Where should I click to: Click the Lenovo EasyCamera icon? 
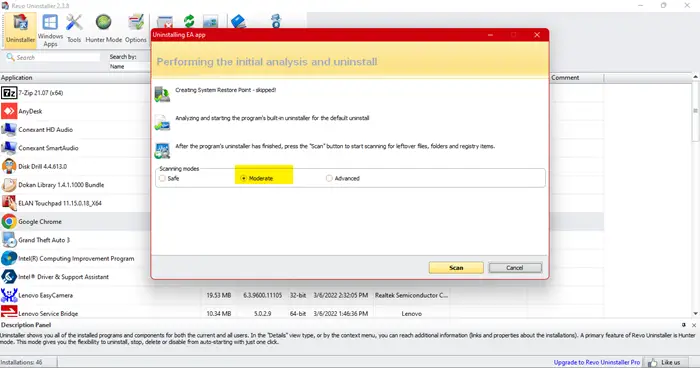(x=9, y=295)
